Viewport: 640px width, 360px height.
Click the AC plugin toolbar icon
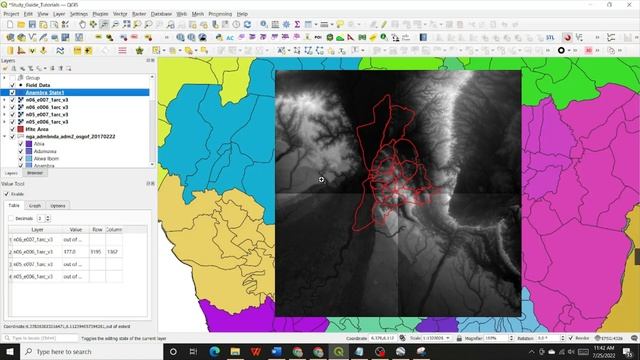(230, 38)
